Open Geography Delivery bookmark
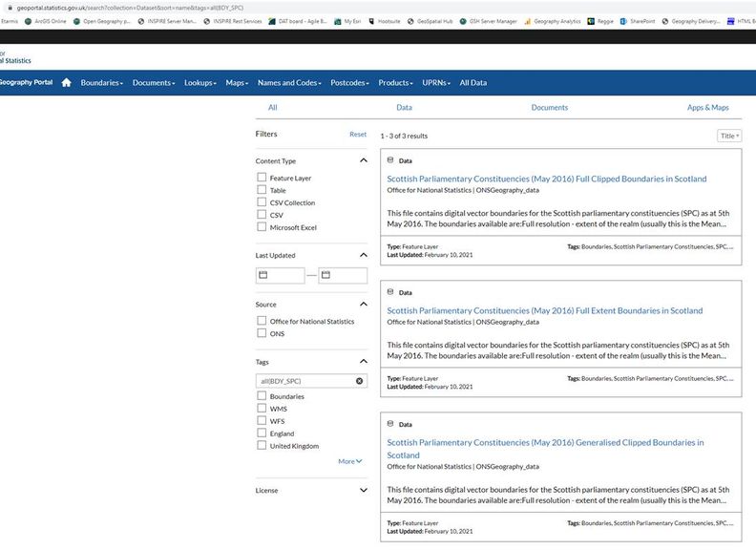The image size is (756, 550). 691,21
